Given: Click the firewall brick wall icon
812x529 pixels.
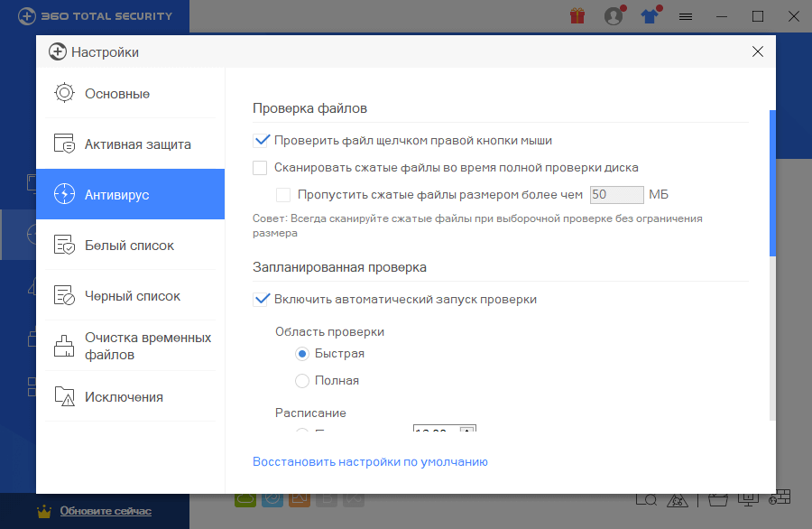Looking at the screenshot, I should click(780, 497).
